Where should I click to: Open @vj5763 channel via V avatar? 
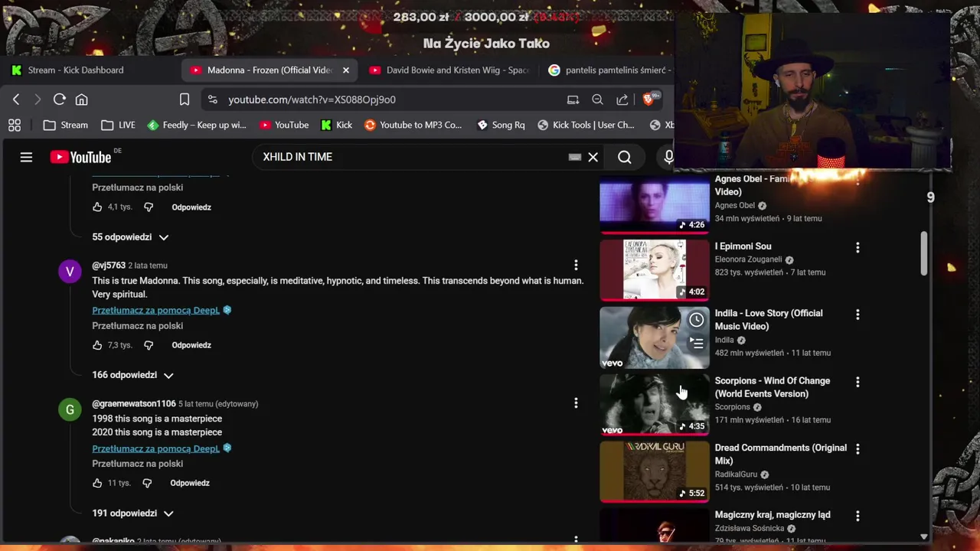70,272
